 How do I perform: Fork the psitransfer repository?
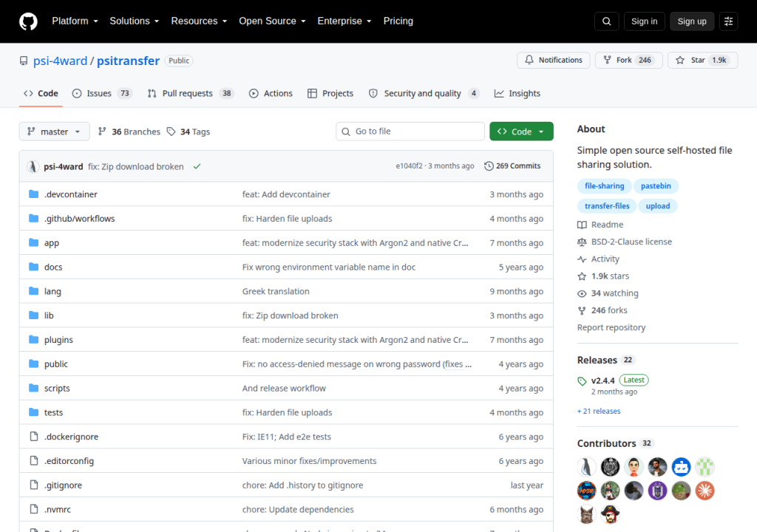pos(628,61)
